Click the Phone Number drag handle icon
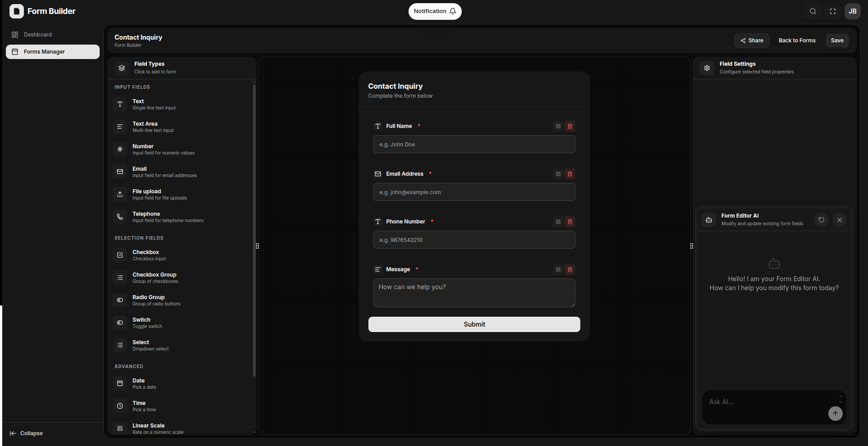Viewport: 868px width, 446px height. click(558, 222)
